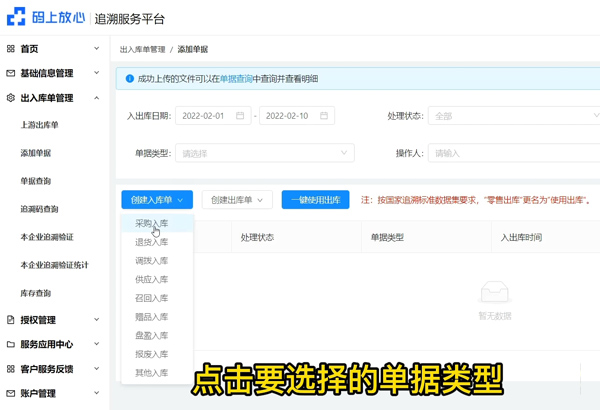Click the 客户服务反馈 grid icon
This screenshot has height=410, width=600.
[x=11, y=369]
